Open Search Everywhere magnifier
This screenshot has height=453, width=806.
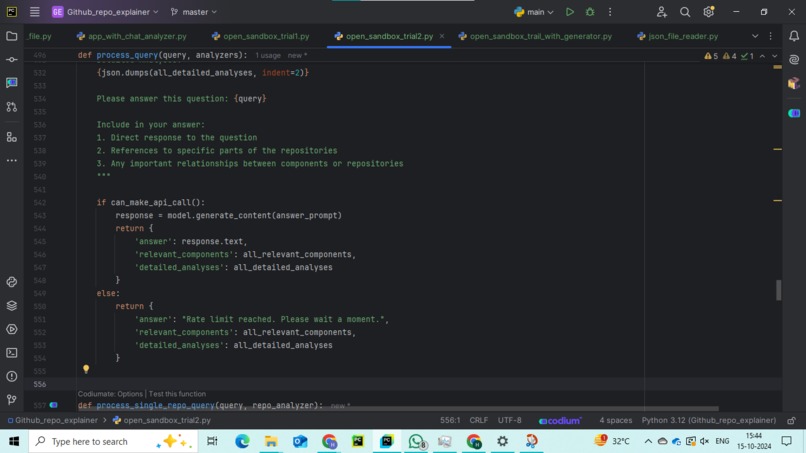click(x=685, y=12)
